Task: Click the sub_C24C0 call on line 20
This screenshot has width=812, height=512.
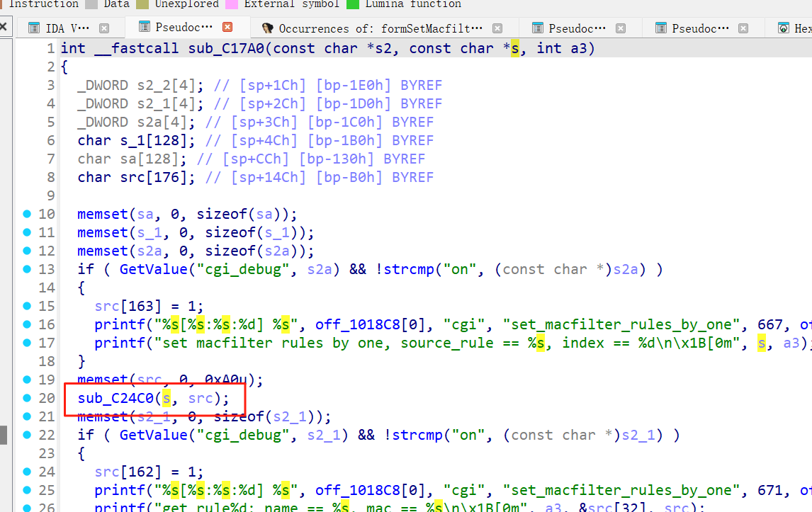Action: point(115,398)
